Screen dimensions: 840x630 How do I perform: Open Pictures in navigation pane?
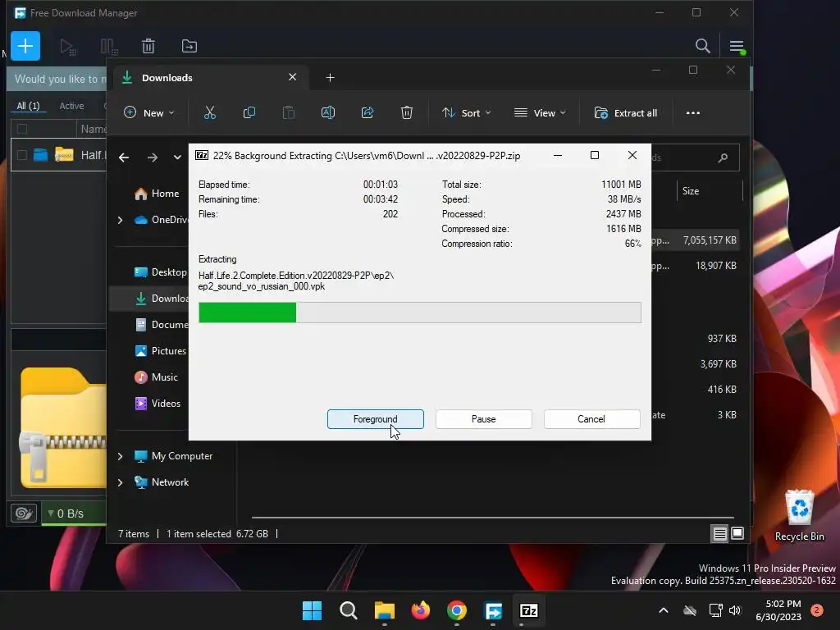point(160,351)
